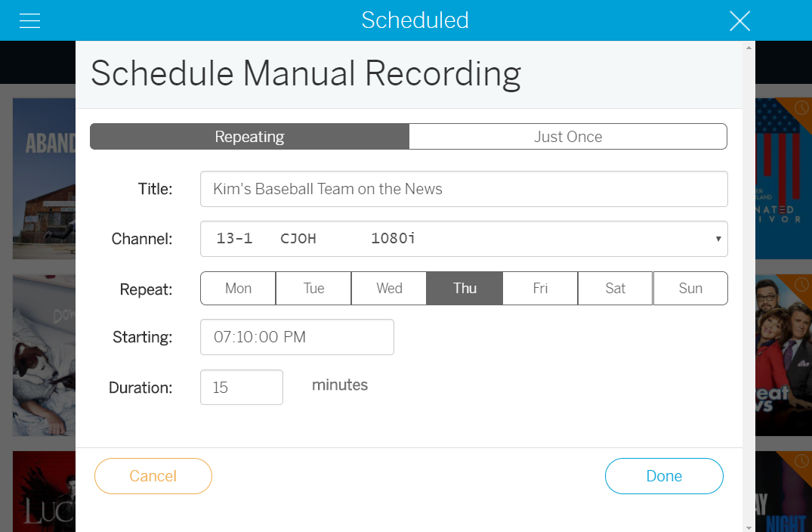Click the clock badge on middle-right poster
Image resolution: width=812 pixels, height=532 pixels.
(x=799, y=286)
